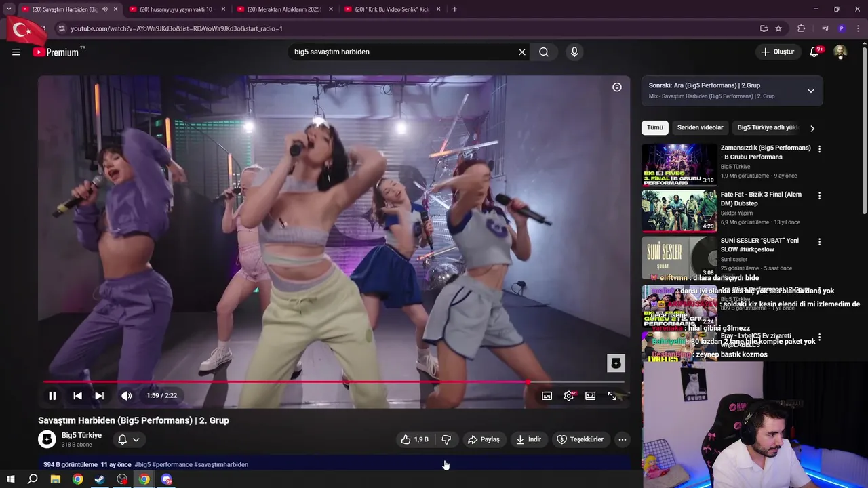
Task: Click the #big5 hashtag link
Action: (x=142, y=465)
